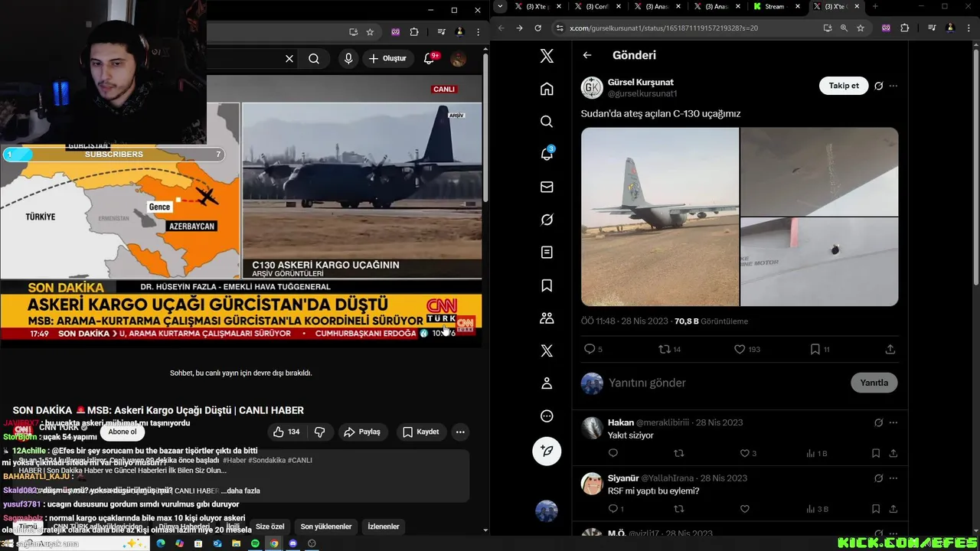
Task: Go back using Gönderi arrow
Action: pos(587,55)
